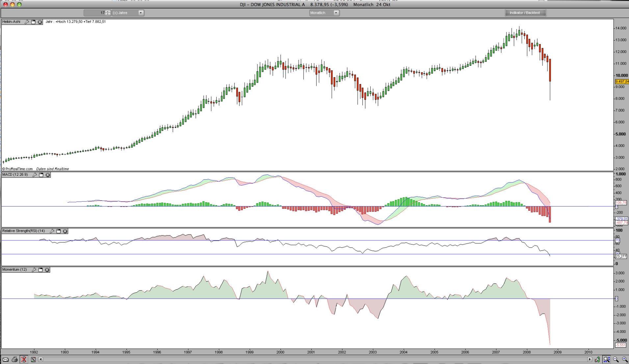629x364 pixels.
Task: Click the RSI 70 level marker
Action: coord(617,241)
